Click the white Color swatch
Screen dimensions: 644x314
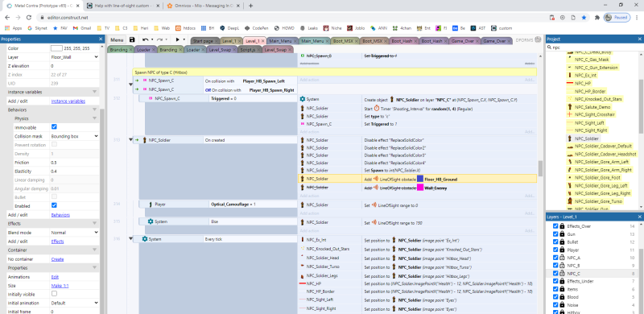56,48
